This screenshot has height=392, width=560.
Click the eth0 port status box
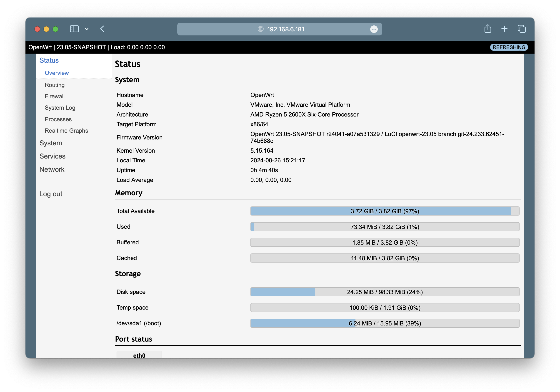click(x=139, y=355)
